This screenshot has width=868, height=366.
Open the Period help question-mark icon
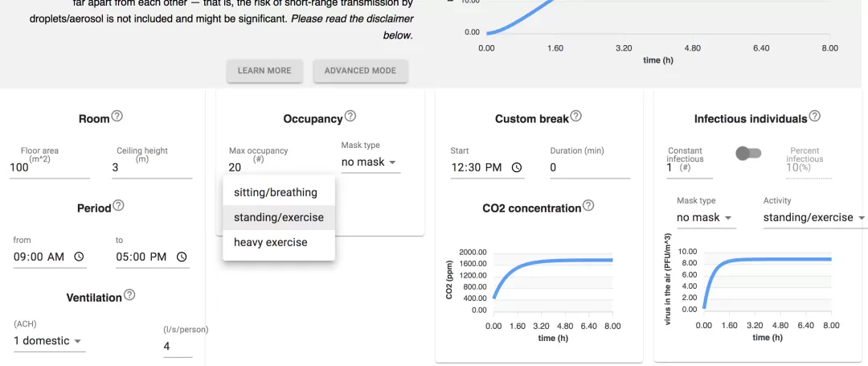118,206
